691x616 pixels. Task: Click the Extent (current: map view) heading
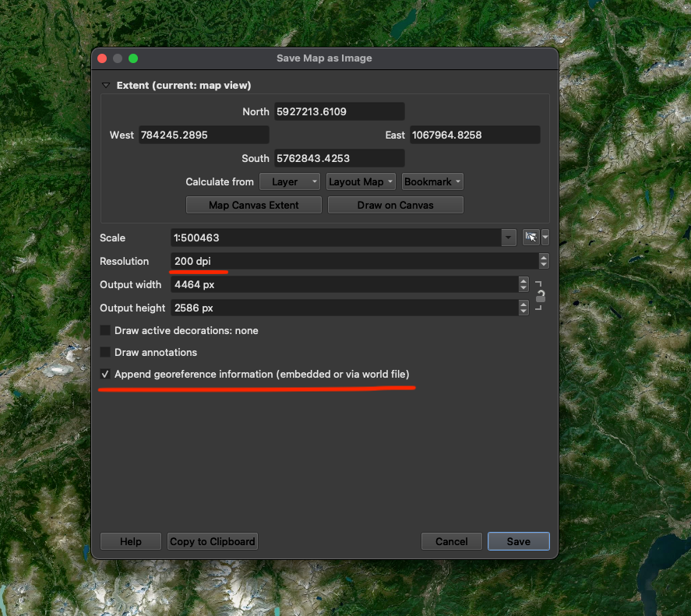[x=184, y=86]
